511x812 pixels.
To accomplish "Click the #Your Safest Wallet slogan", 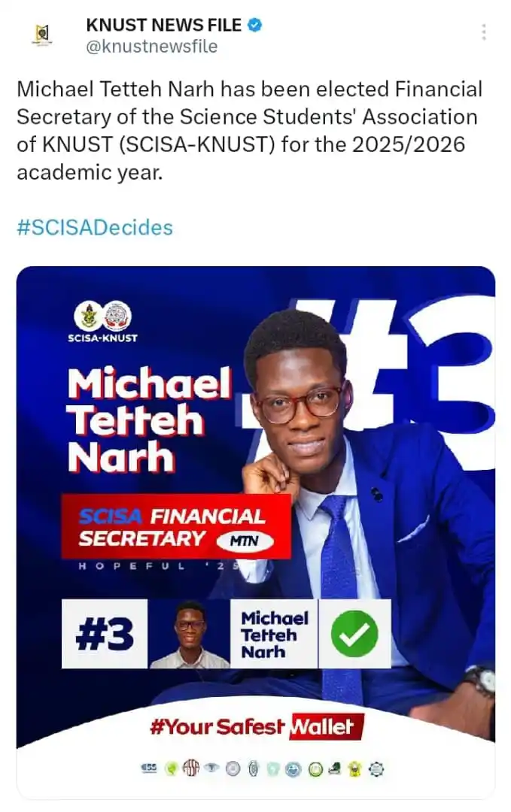I will point(257,726).
